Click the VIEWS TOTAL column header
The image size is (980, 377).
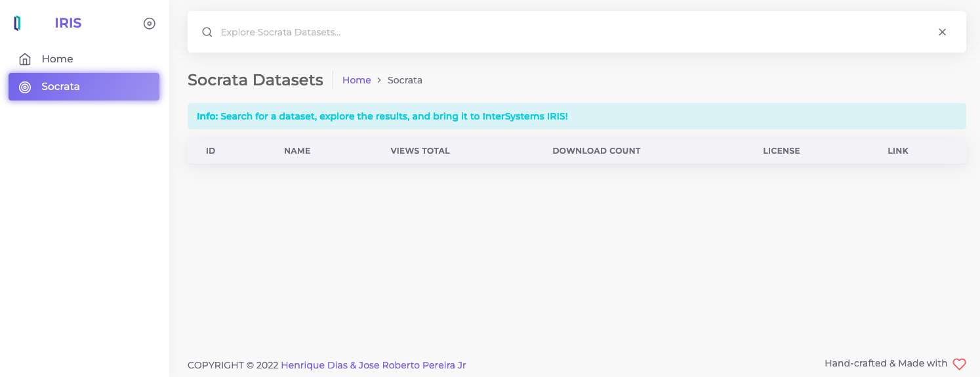click(x=420, y=151)
